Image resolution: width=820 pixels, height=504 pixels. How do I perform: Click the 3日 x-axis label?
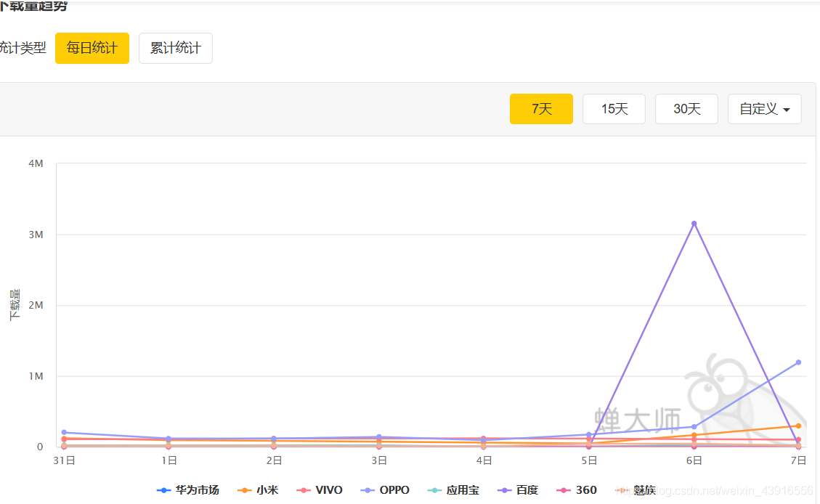(379, 460)
